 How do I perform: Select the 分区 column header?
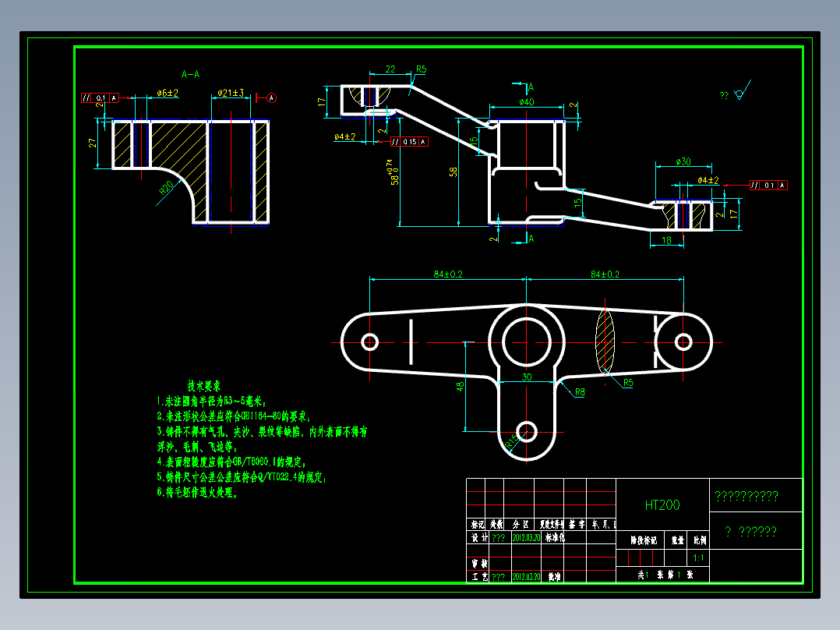click(521, 525)
